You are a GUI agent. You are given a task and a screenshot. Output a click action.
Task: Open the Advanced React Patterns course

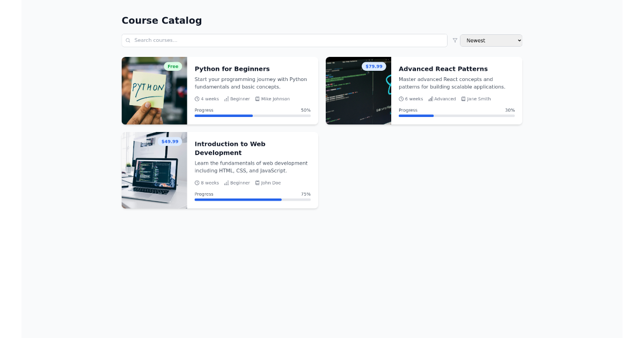(x=443, y=69)
